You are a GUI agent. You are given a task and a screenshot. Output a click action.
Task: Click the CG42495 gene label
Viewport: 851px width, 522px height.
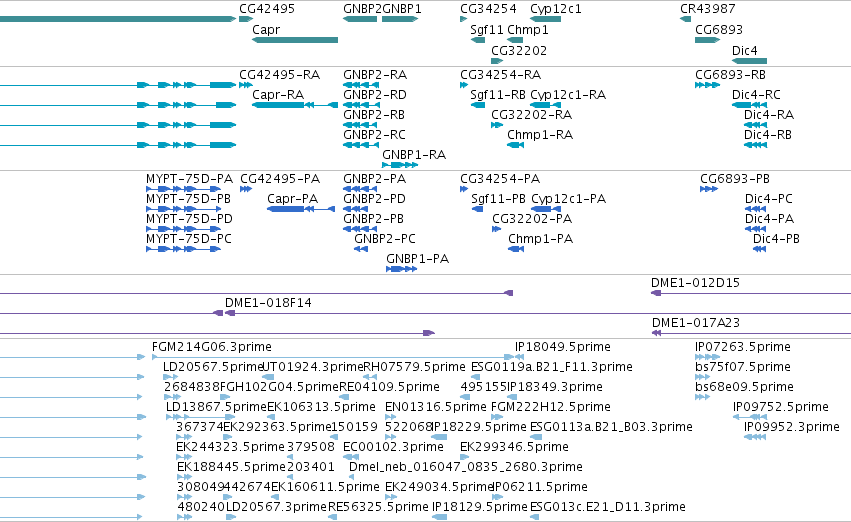click(x=267, y=9)
